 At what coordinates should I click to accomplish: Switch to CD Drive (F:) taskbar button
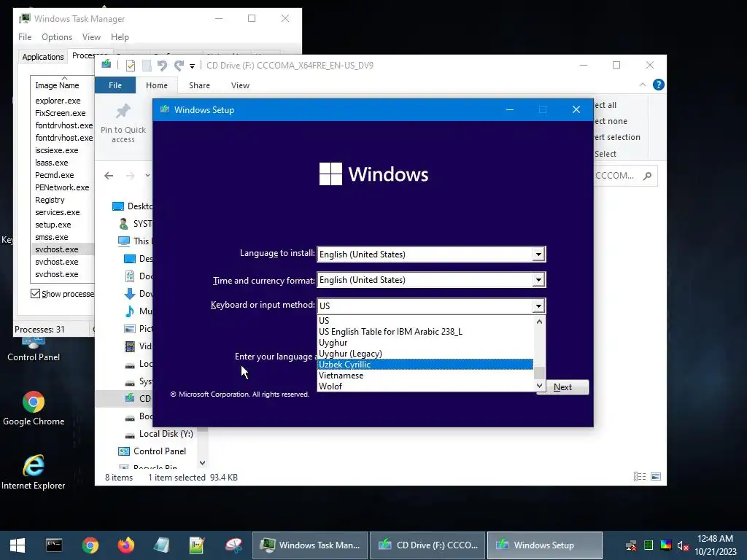point(427,545)
